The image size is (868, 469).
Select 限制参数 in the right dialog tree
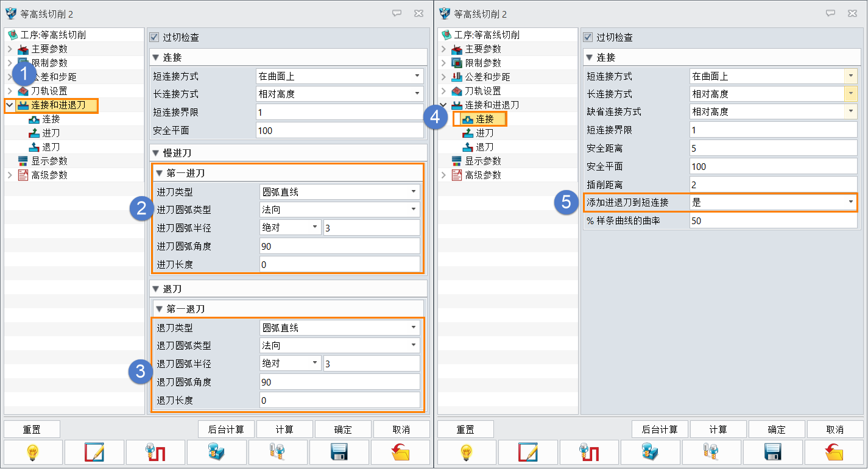click(x=483, y=63)
